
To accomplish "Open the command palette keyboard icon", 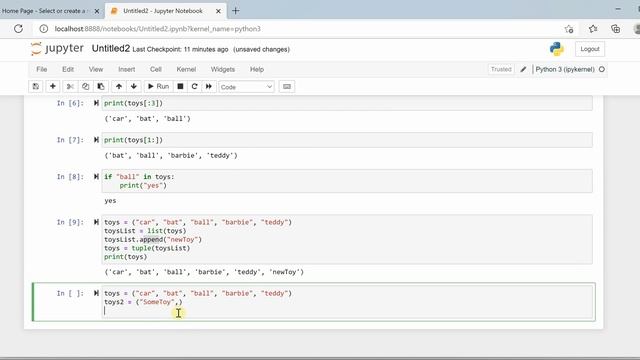I will tap(287, 87).
